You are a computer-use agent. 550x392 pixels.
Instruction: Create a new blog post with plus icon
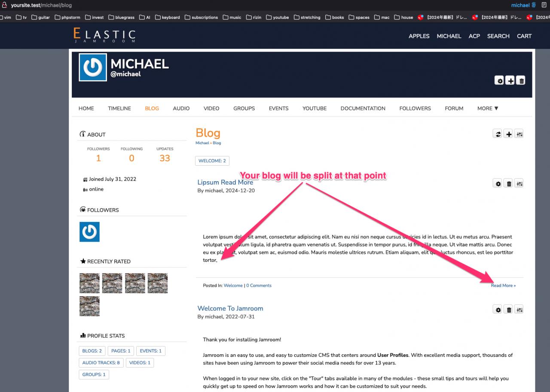pyautogui.click(x=509, y=134)
